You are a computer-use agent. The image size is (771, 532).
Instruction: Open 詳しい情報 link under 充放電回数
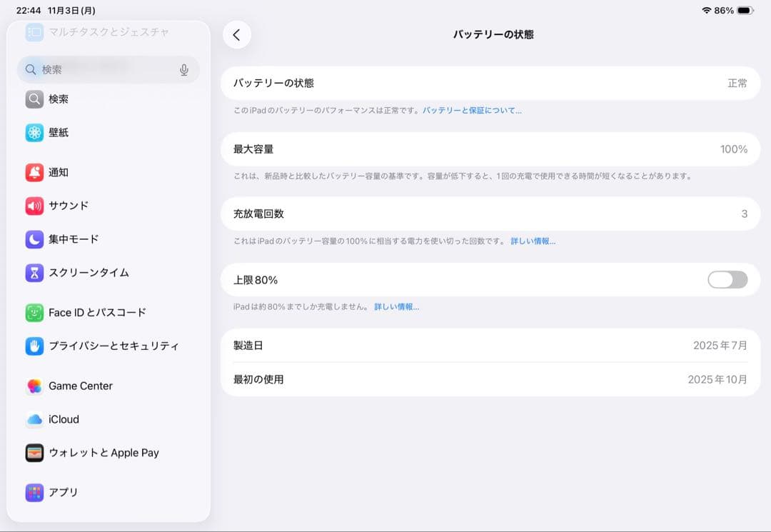pos(534,241)
